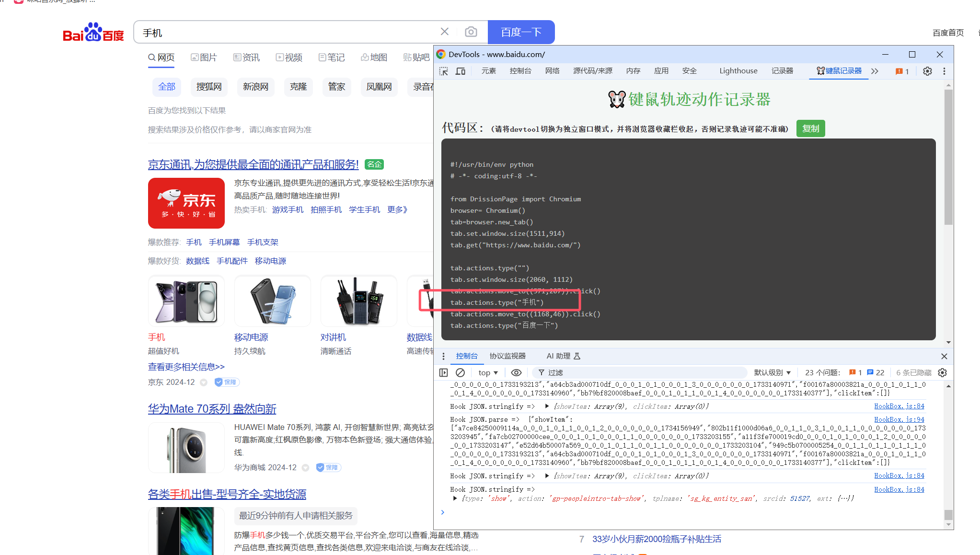
Task: Open the AI 助理 drawer tab
Action: (x=564, y=356)
